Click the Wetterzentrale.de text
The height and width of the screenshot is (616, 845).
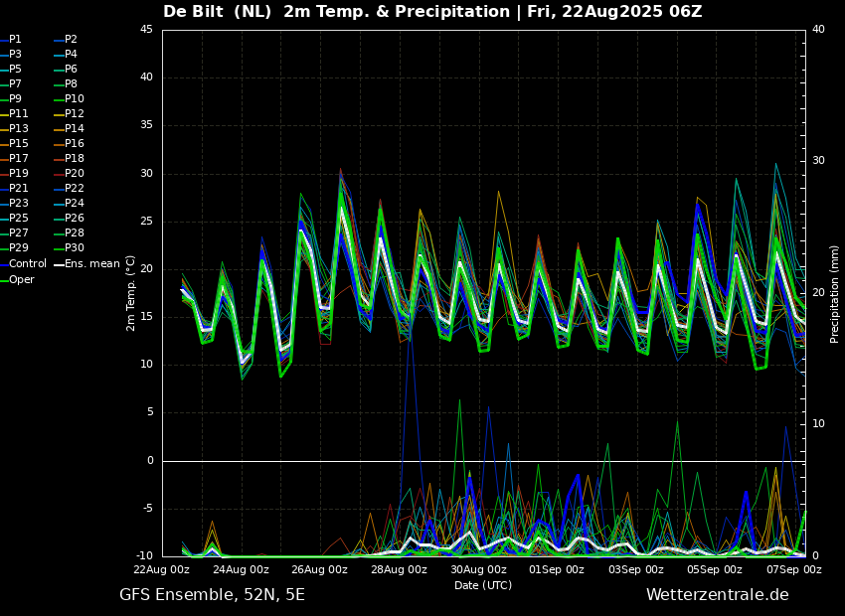click(x=718, y=595)
